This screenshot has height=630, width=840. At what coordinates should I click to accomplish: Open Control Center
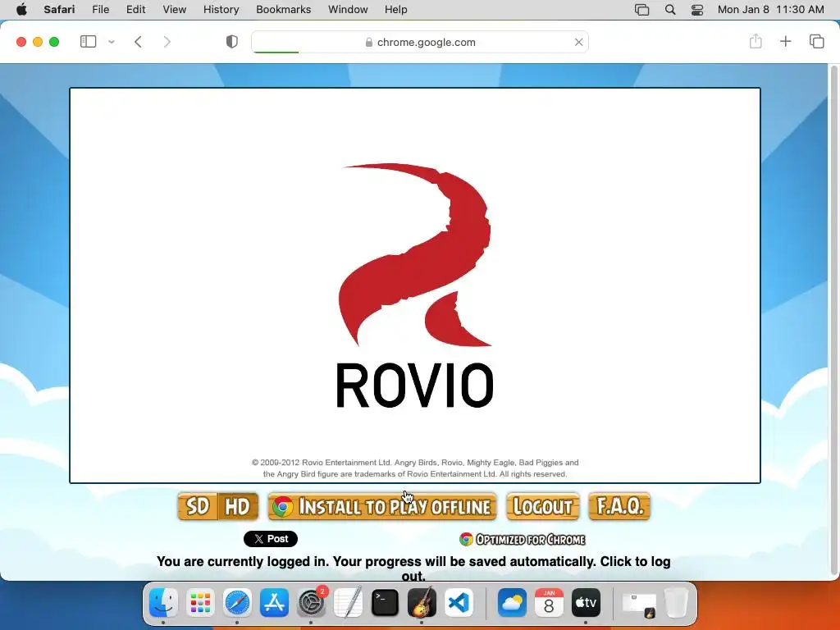697,10
